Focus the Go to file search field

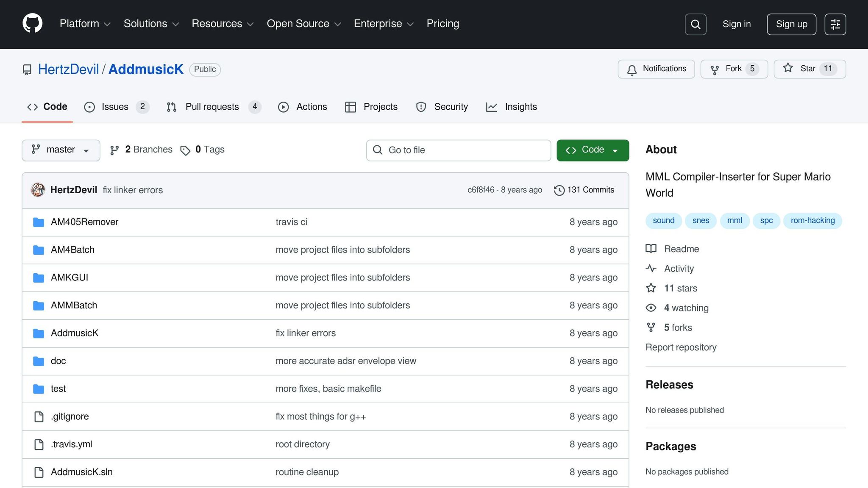459,150
